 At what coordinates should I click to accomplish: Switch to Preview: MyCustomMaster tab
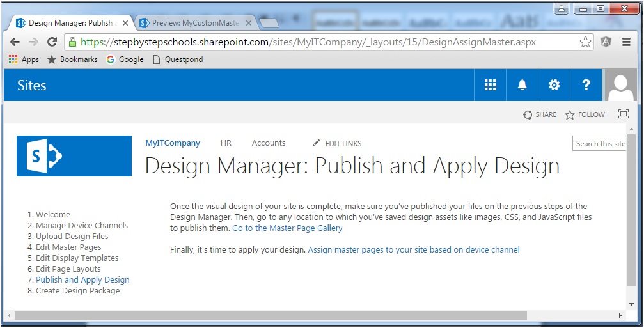195,23
